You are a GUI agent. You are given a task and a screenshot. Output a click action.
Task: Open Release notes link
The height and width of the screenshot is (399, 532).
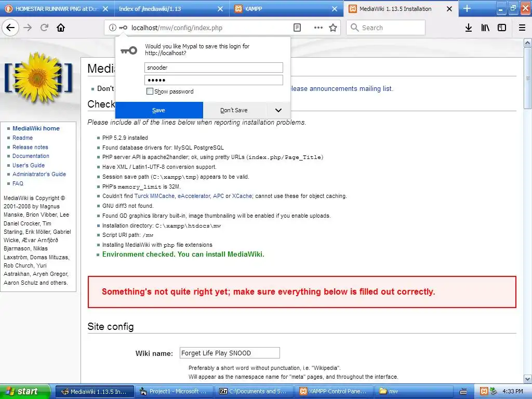30,147
